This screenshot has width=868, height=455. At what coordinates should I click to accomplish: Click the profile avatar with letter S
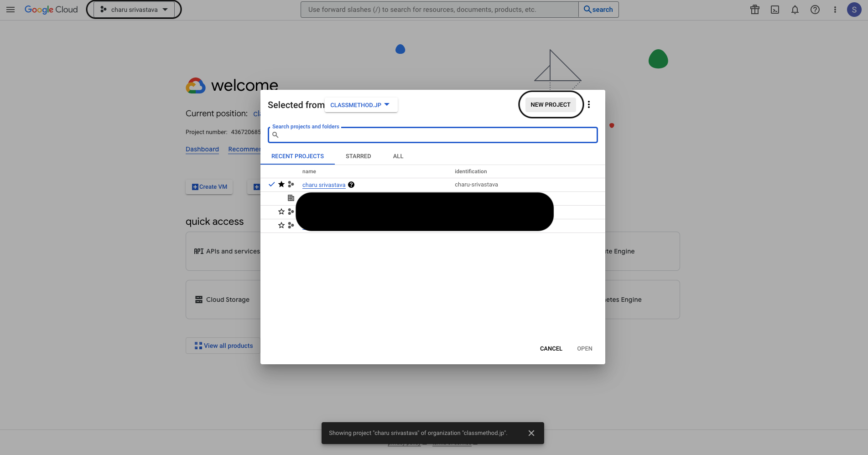[x=854, y=10]
